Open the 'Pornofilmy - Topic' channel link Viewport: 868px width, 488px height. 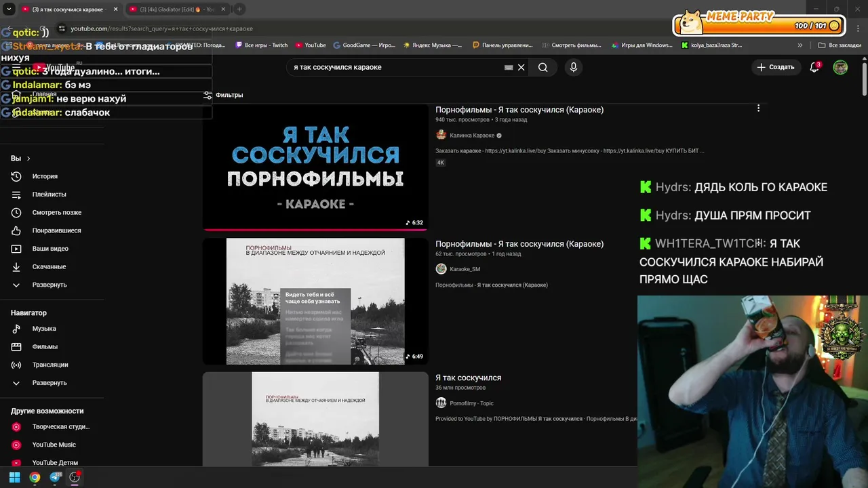pyautogui.click(x=471, y=403)
